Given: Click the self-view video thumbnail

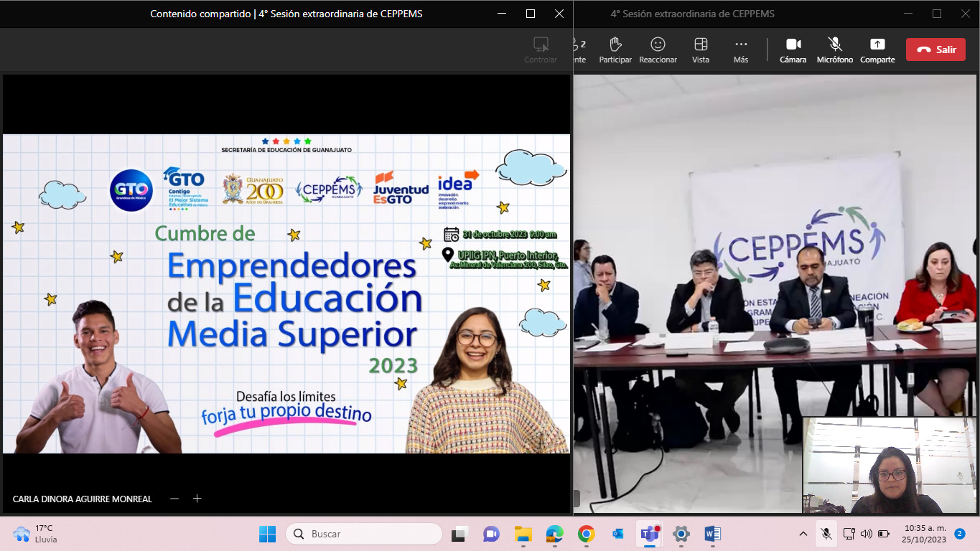Looking at the screenshot, I should (890, 465).
